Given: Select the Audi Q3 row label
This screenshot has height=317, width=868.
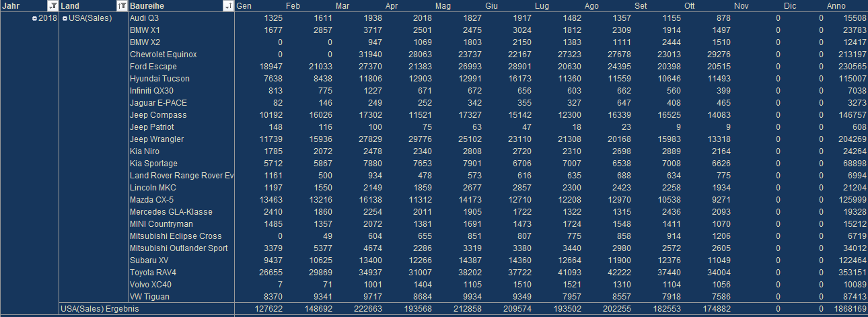Looking at the screenshot, I should (x=145, y=18).
